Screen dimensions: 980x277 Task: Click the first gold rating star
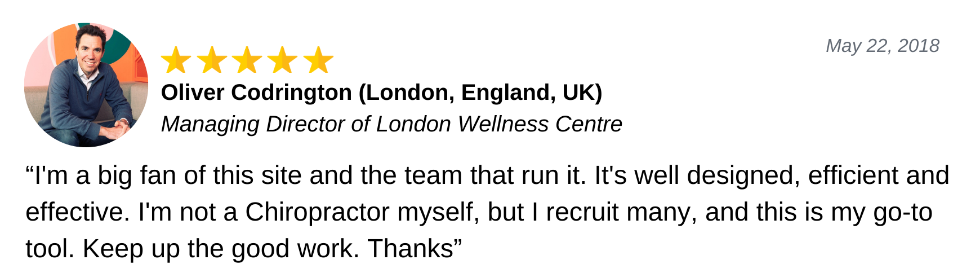(176, 60)
